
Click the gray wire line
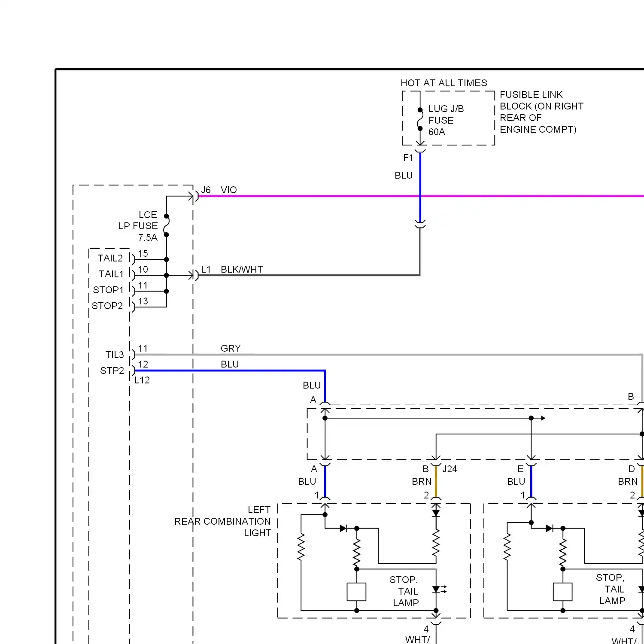(x=389, y=355)
